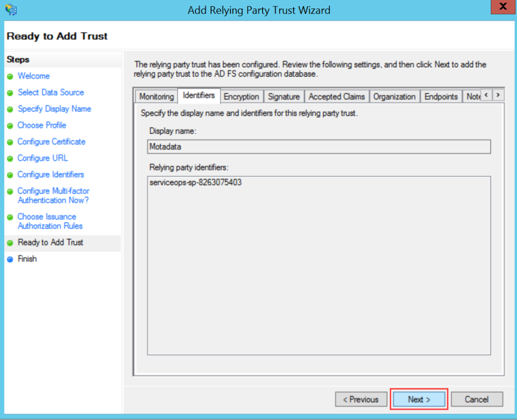This screenshot has width=517, height=420.
Task: Click the blue bullet beside Finish step
Action: point(10,259)
